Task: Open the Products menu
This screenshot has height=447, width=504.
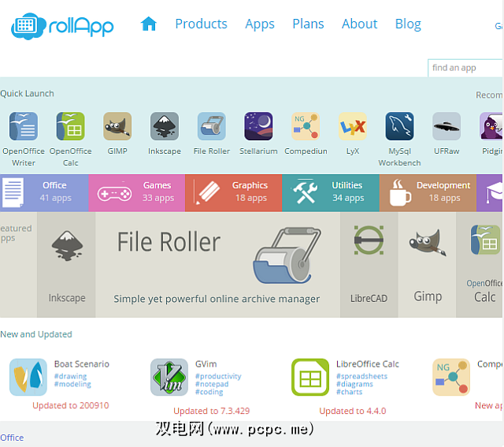Action: (x=202, y=24)
